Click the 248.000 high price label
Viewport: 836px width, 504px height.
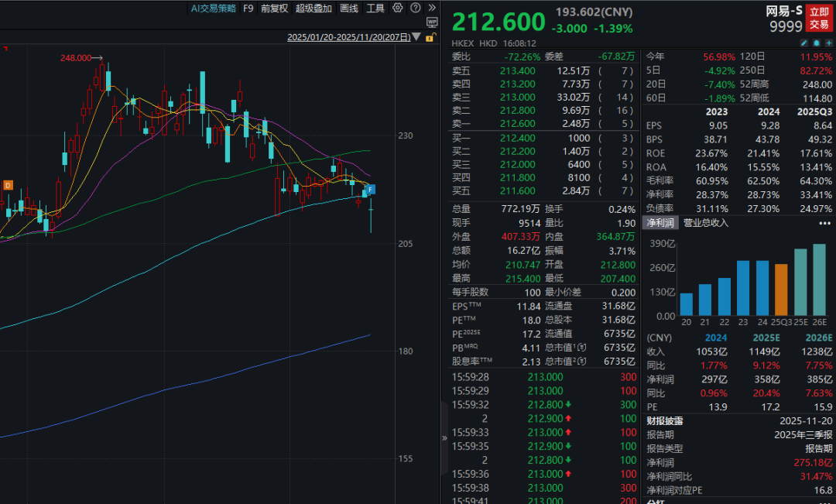[x=76, y=58]
